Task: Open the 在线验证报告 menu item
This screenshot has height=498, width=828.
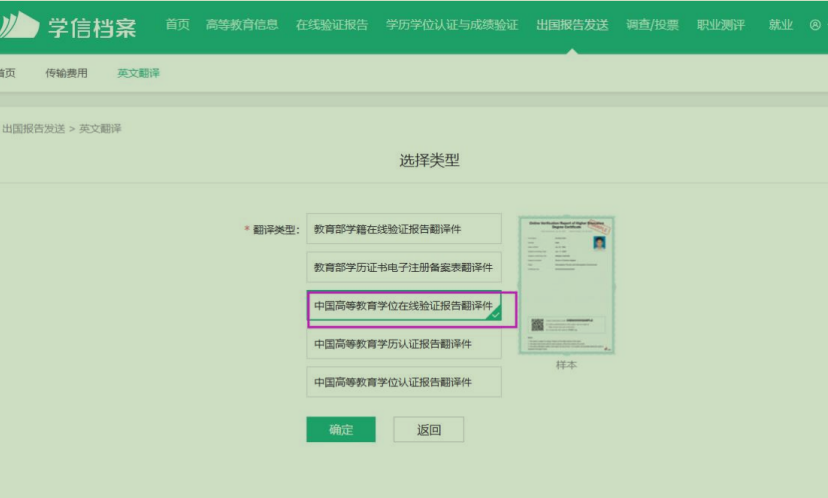Action: (x=332, y=25)
